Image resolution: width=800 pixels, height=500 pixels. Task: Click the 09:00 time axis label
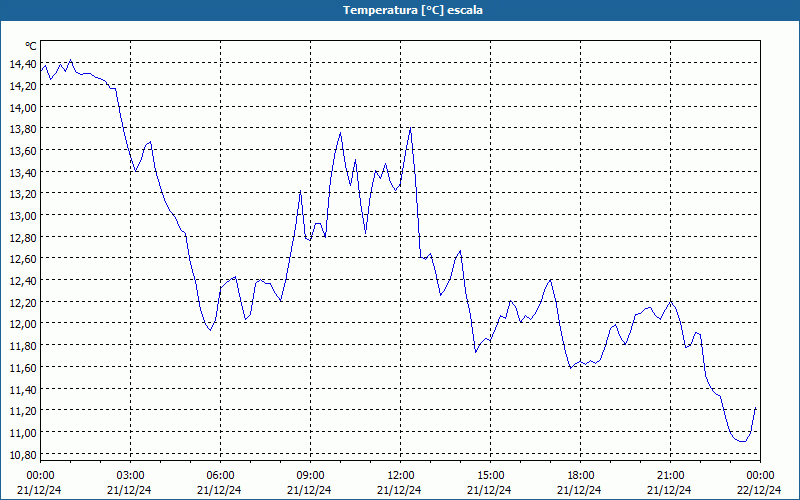pos(310,476)
